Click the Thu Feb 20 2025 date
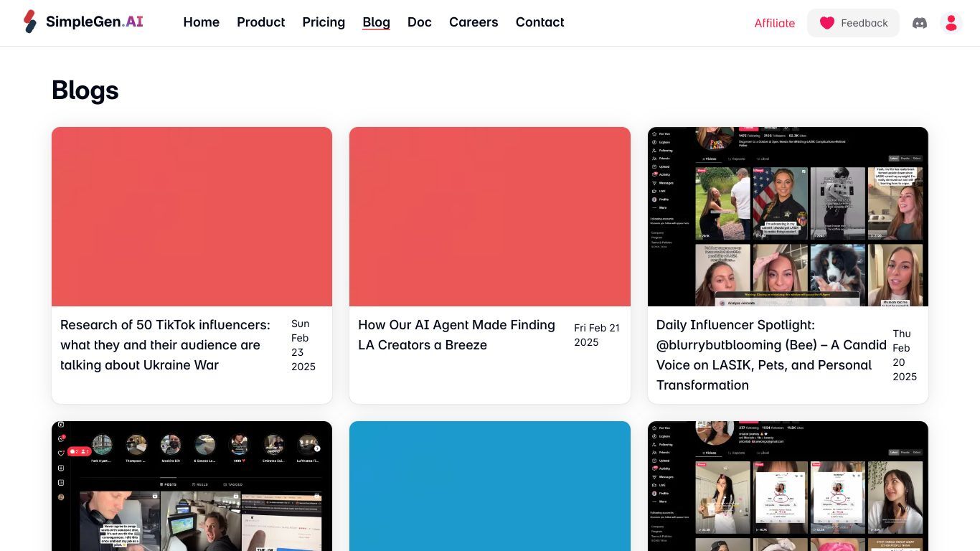The width and height of the screenshot is (980, 551). tap(905, 355)
